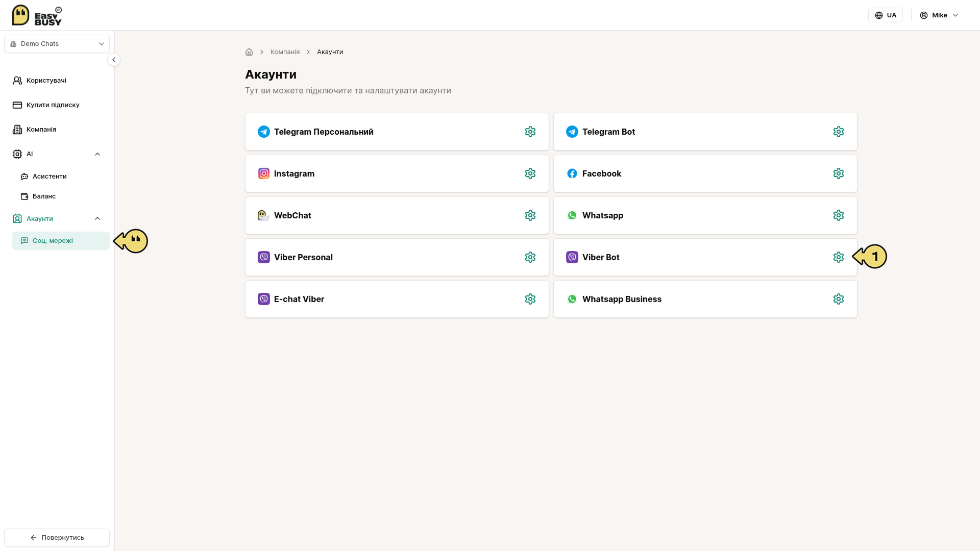Click the Повернутись button
Image resolution: width=980 pixels, height=551 pixels.
coord(57,538)
